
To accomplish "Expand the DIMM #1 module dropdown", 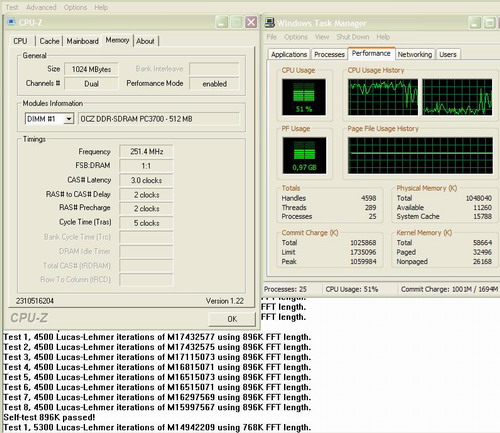I will coord(69,119).
